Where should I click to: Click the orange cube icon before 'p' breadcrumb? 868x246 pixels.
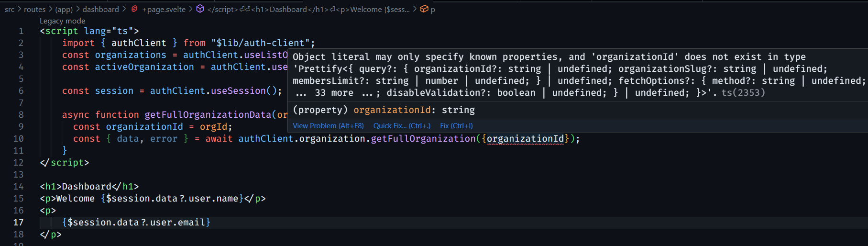coord(424,9)
